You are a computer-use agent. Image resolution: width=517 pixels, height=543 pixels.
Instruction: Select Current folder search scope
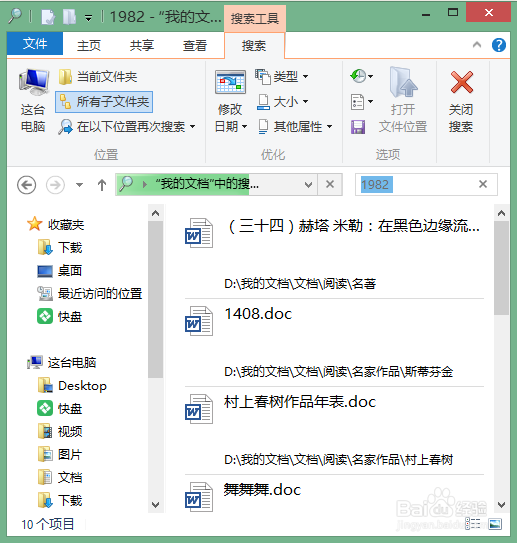point(98,77)
